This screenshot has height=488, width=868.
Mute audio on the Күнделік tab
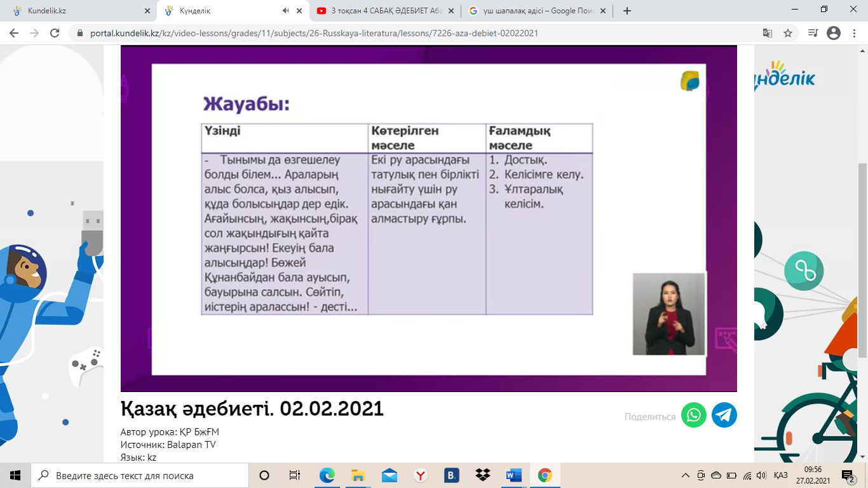tap(285, 11)
